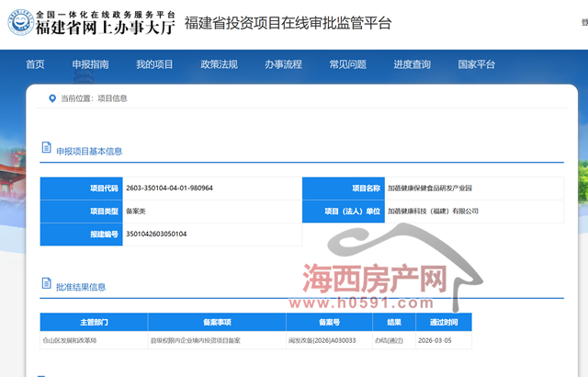The height and width of the screenshot is (377, 588).
Task: Go to 申报指南 in the navigation bar
Action: [90, 64]
